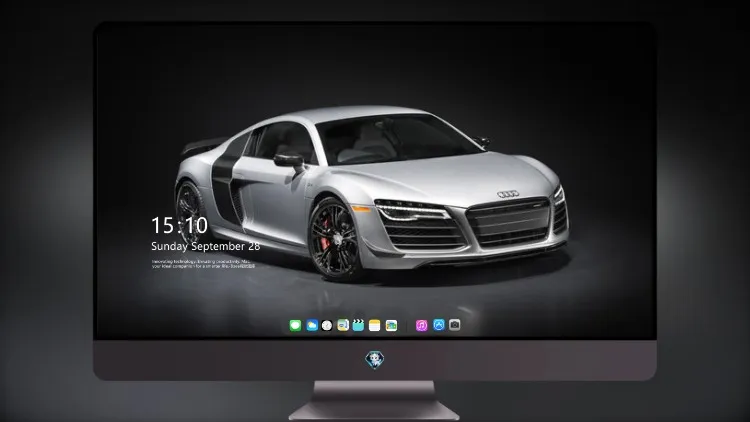This screenshot has width=750, height=422.
Task: Open the blue App Store icon
Action: 439,325
